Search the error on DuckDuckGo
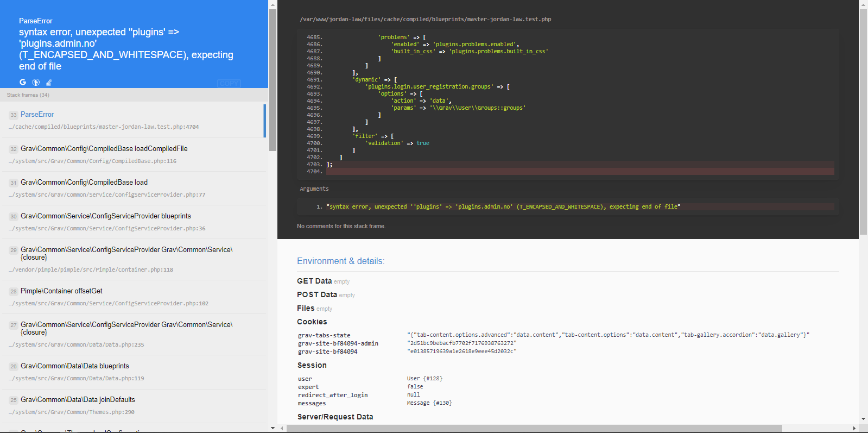 (36, 82)
